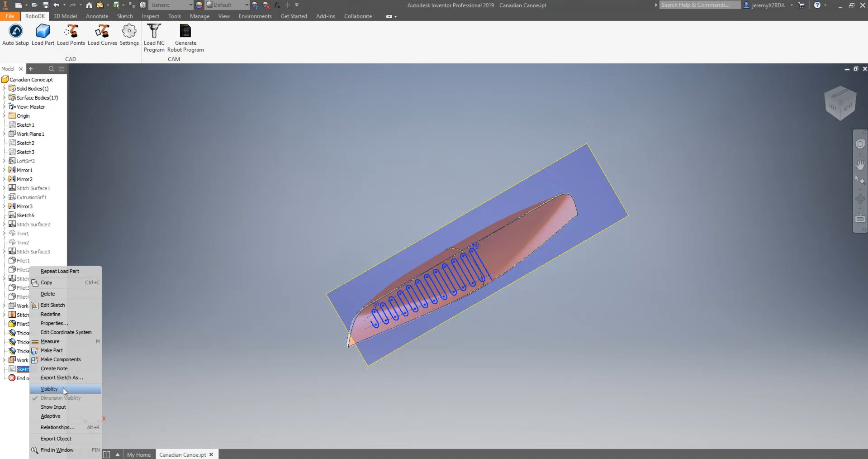Open RoboDK Settings gear icon
868x459 pixels.
[129, 31]
